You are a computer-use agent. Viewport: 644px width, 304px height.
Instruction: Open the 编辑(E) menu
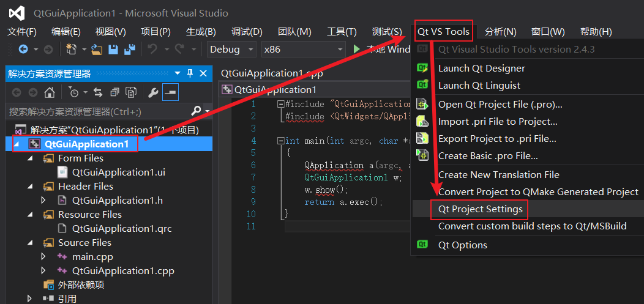tap(66, 32)
